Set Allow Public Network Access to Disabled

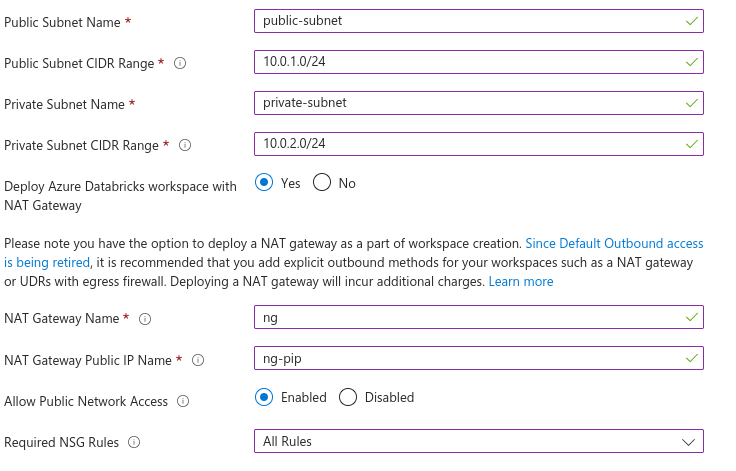[x=348, y=397]
